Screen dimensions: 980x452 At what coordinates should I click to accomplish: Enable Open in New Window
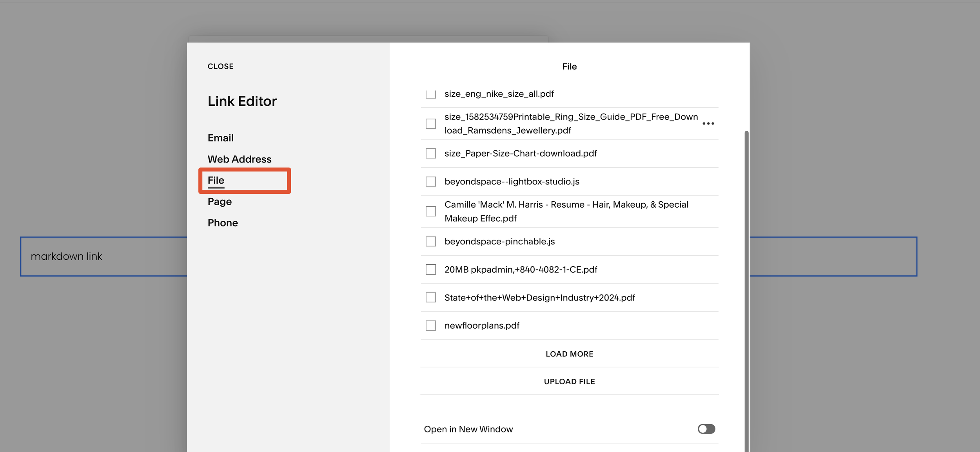(706, 429)
